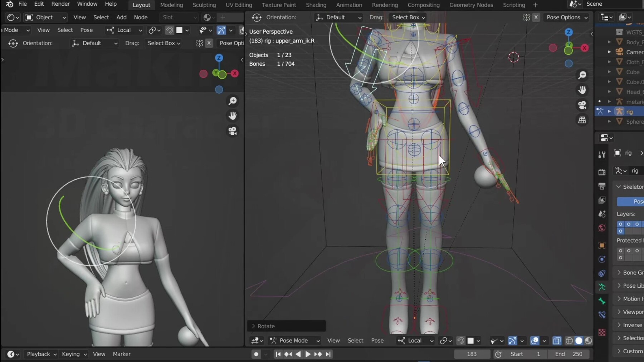This screenshot has width=644, height=362.
Task: Expand the Camera item in outliner
Action: click(x=610, y=52)
